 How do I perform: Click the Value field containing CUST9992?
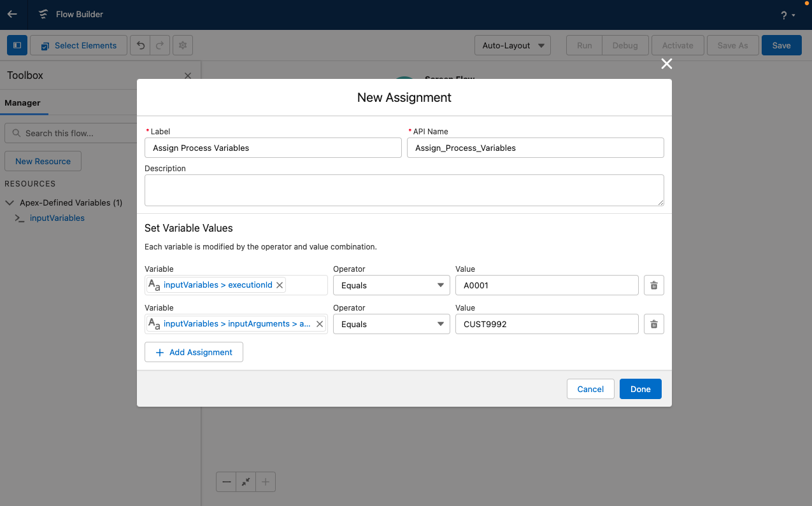[x=547, y=324]
